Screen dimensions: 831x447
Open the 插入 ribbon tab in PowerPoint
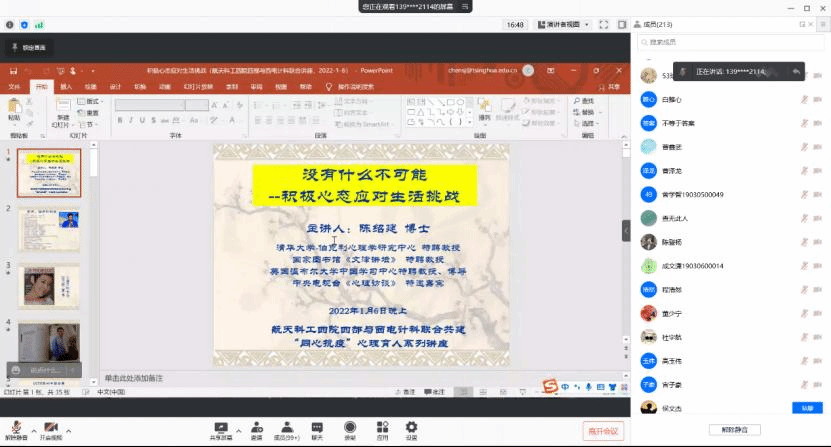point(66,87)
